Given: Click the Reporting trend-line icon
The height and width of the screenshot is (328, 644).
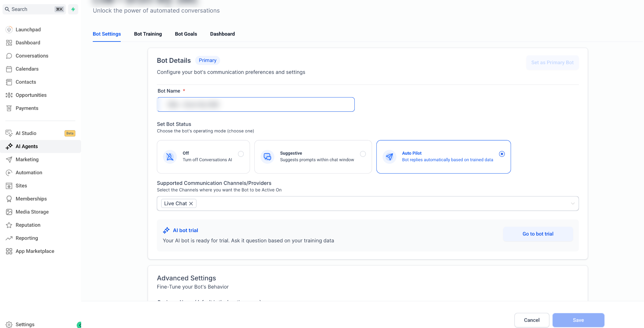Looking at the screenshot, I should [9, 238].
